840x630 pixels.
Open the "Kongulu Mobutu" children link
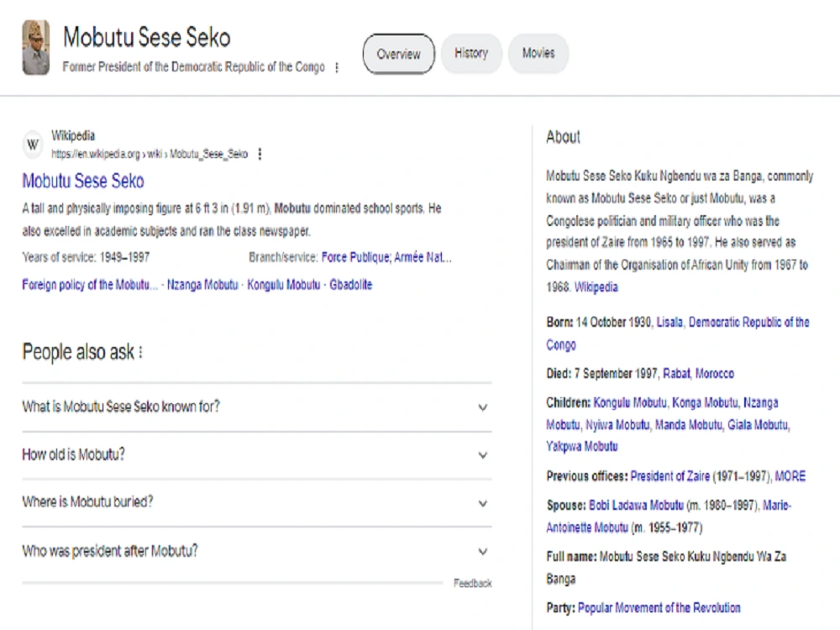(630, 403)
